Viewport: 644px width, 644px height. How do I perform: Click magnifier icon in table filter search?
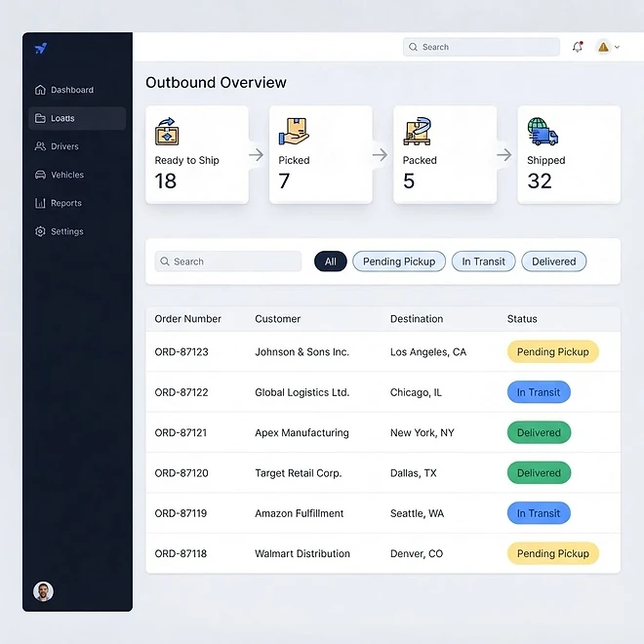[x=165, y=262]
